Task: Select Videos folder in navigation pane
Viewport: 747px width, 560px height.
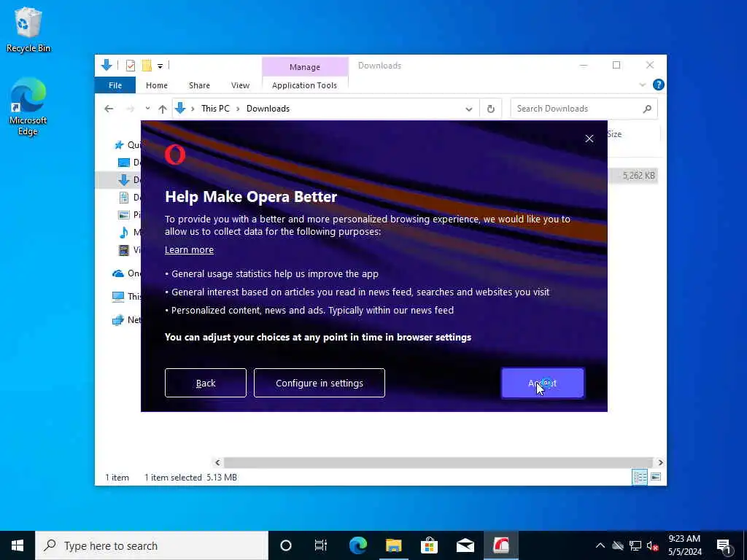Action: point(129,250)
